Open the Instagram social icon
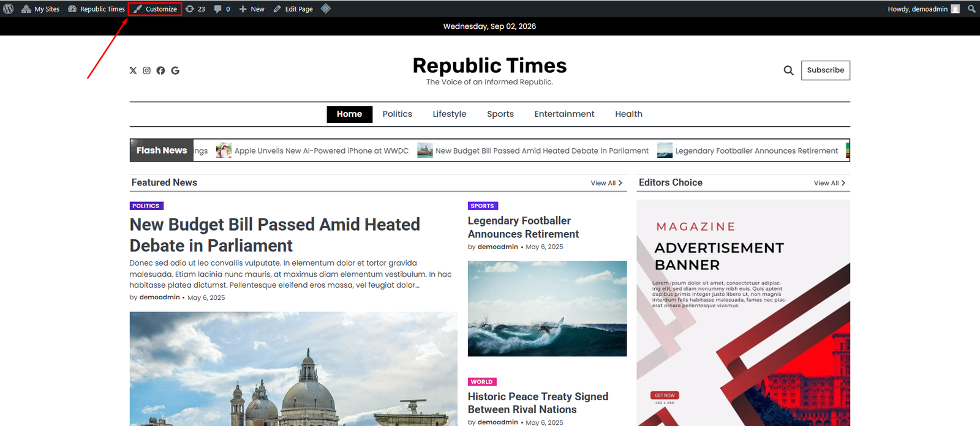 pyautogui.click(x=147, y=70)
